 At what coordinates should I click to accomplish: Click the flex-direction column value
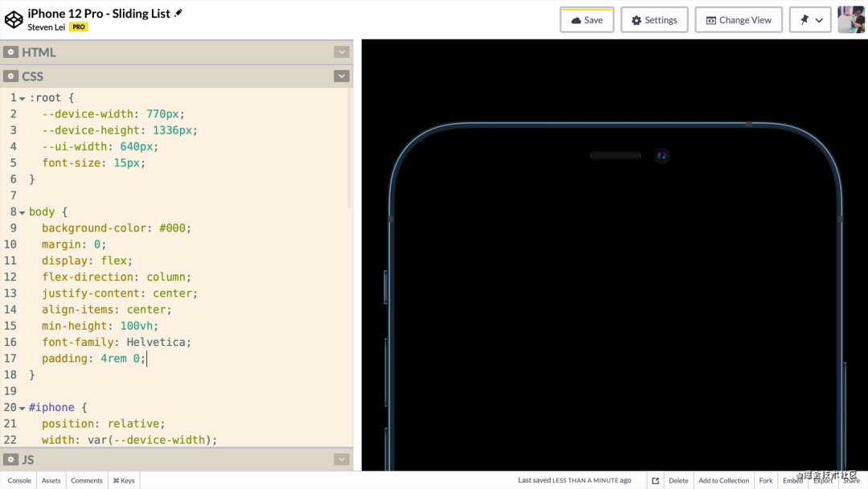pos(166,277)
